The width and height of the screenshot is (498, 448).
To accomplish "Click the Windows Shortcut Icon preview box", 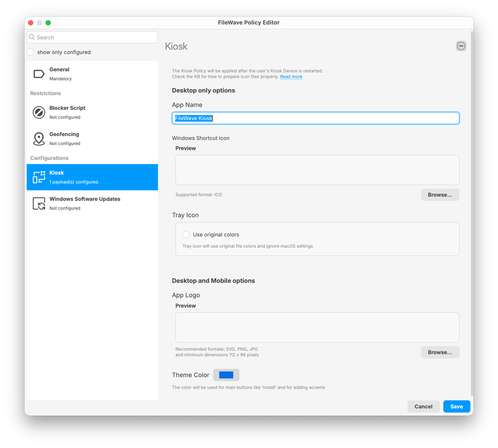I will click(317, 170).
